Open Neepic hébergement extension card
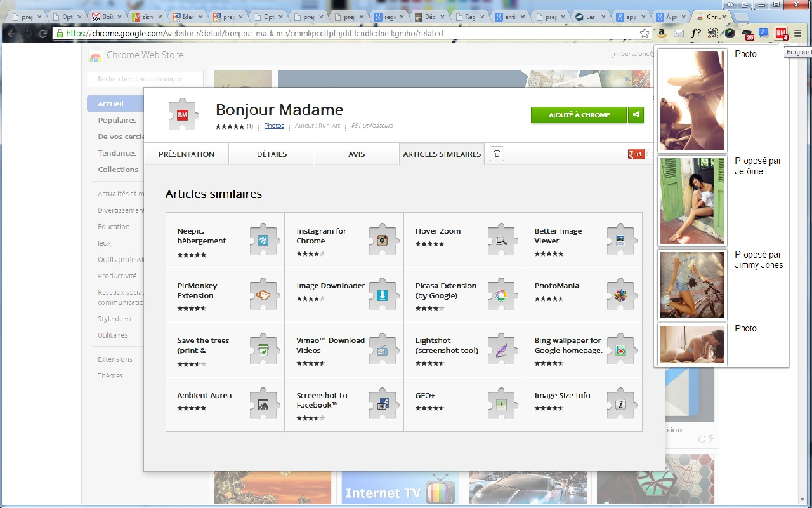Image resolution: width=812 pixels, height=508 pixels. (225, 239)
